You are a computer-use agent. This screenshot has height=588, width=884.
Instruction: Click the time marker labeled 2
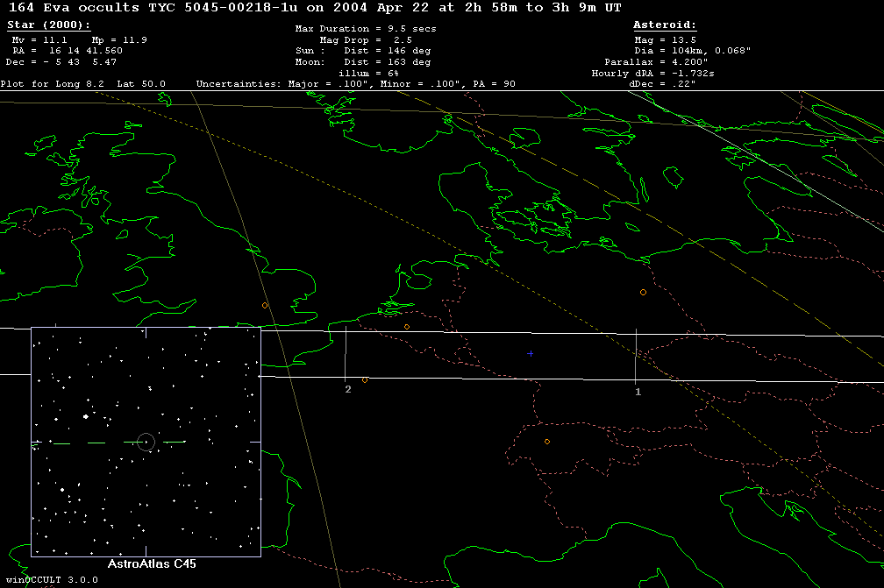pos(348,388)
